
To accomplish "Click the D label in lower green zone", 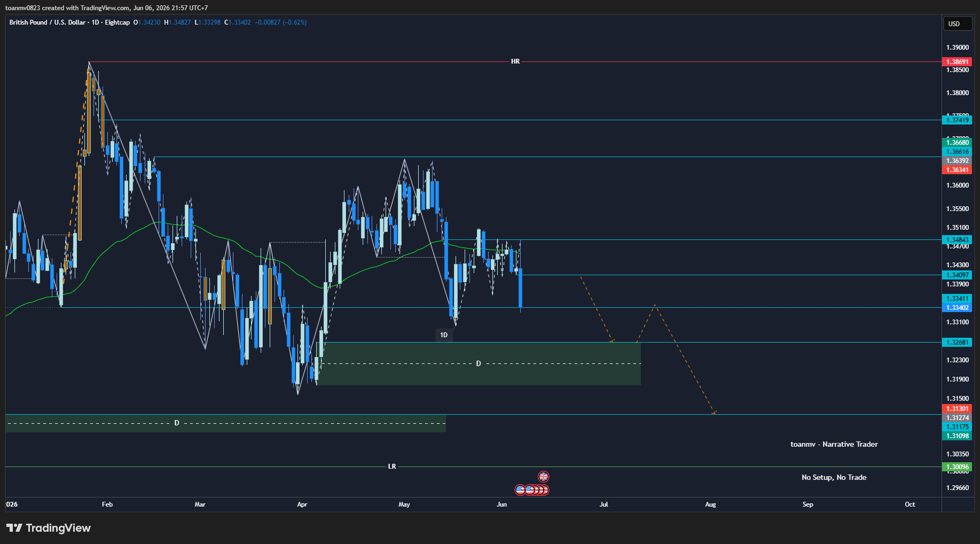I will coord(177,423).
